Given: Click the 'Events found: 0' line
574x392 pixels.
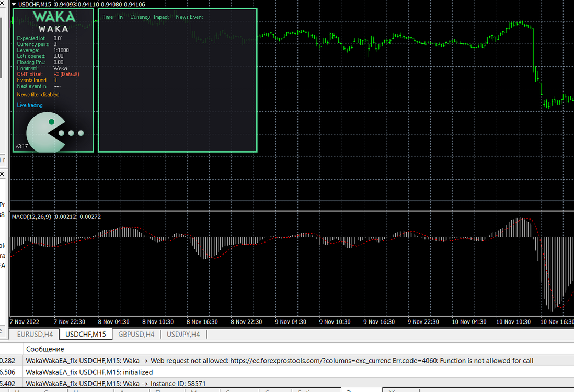Looking at the screenshot, I should click(x=37, y=80).
